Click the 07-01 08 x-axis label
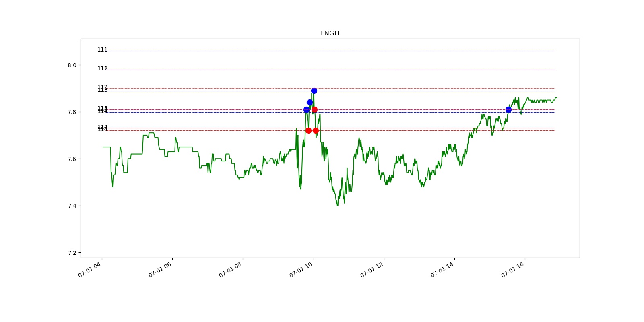644x322 pixels. [x=231, y=270]
